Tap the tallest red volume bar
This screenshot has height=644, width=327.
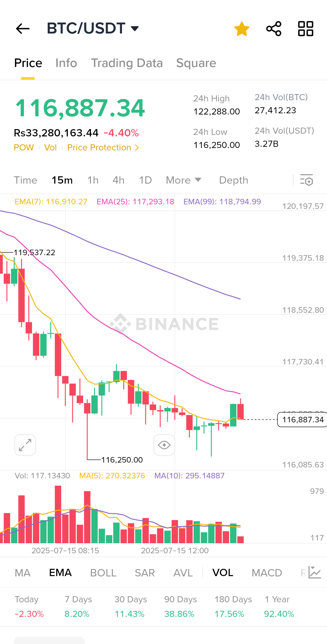(58, 515)
